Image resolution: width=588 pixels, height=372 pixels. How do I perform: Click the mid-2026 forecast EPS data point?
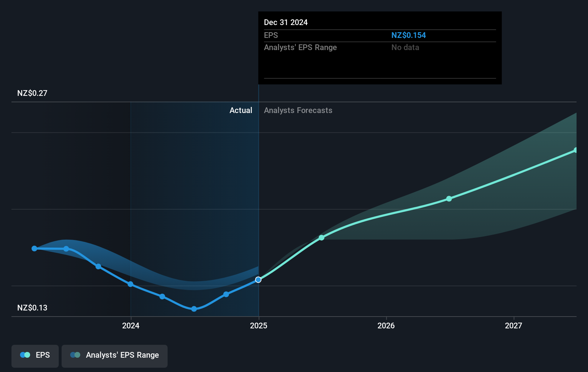(449, 199)
